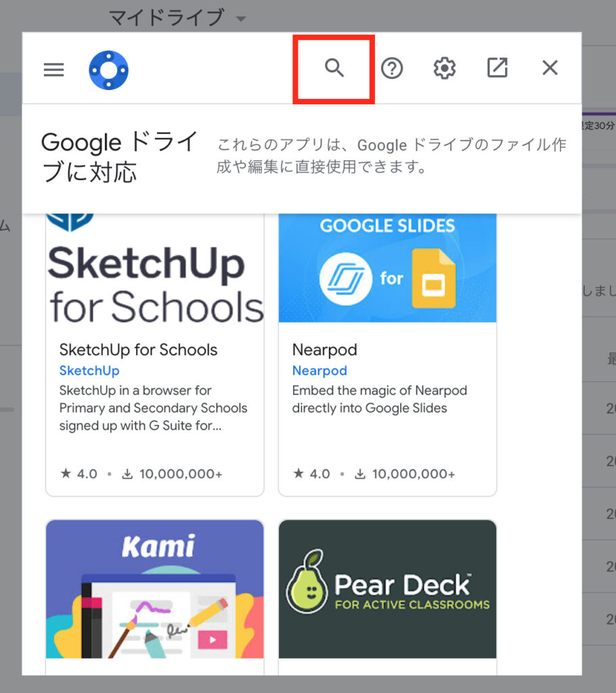Click the これらのアプリは description text
The height and width of the screenshot is (693, 616).
(x=391, y=156)
